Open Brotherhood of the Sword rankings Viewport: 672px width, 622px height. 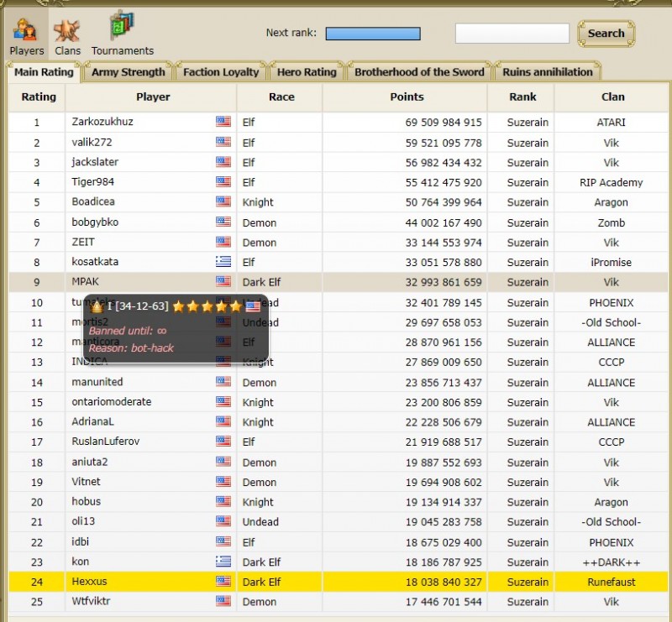point(418,72)
